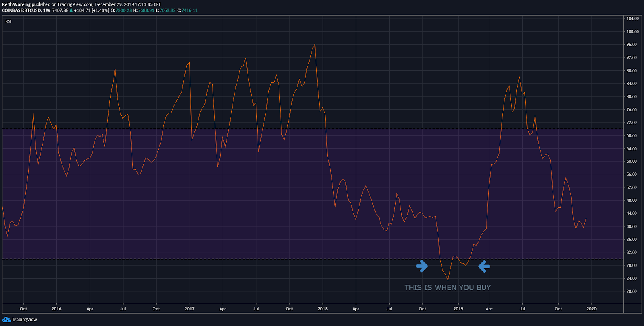Click the last price 7407.38
The width and height of the screenshot is (644, 326).
[60, 10]
